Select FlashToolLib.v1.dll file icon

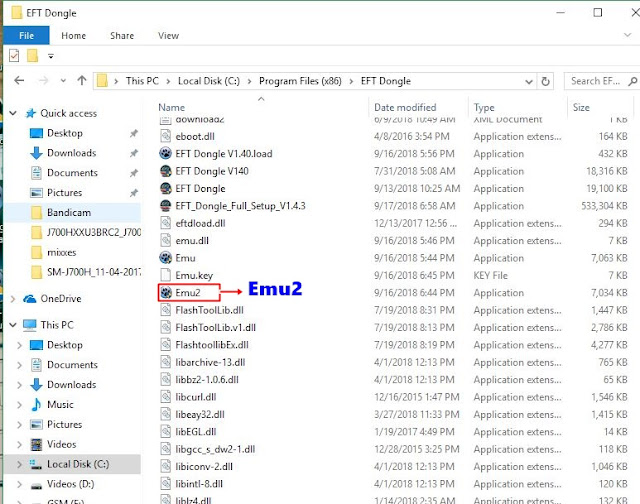point(165,327)
